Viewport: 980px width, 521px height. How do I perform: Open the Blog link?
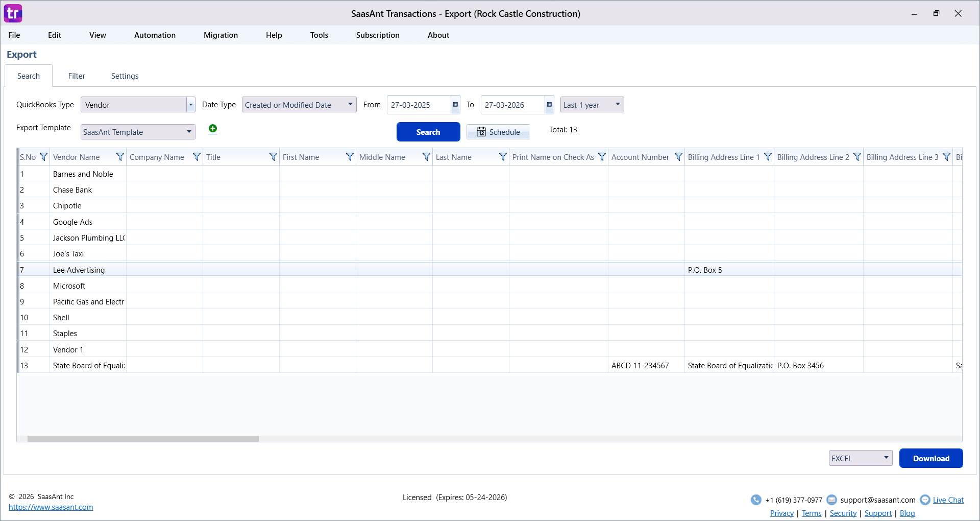coord(907,513)
